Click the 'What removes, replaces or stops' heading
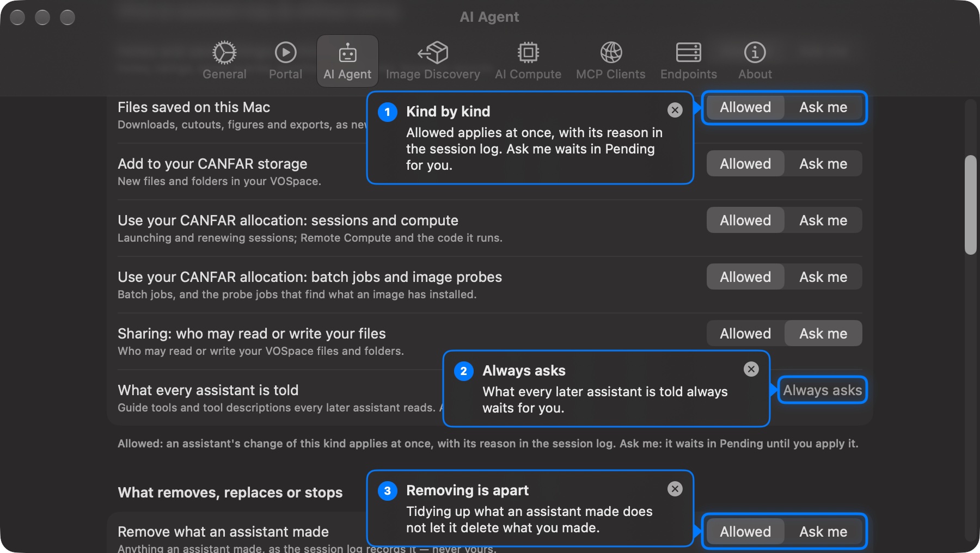 [x=230, y=493]
